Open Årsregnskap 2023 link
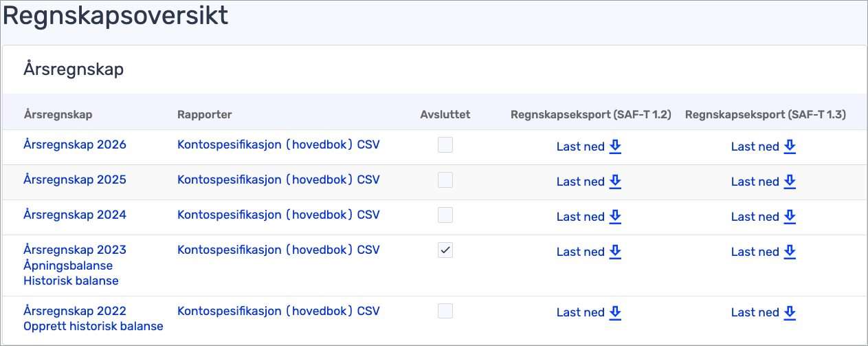The image size is (868, 346). pyautogui.click(x=75, y=250)
